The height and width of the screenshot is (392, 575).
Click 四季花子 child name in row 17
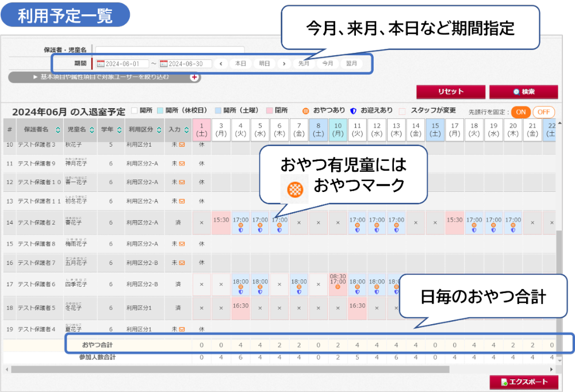76,284
